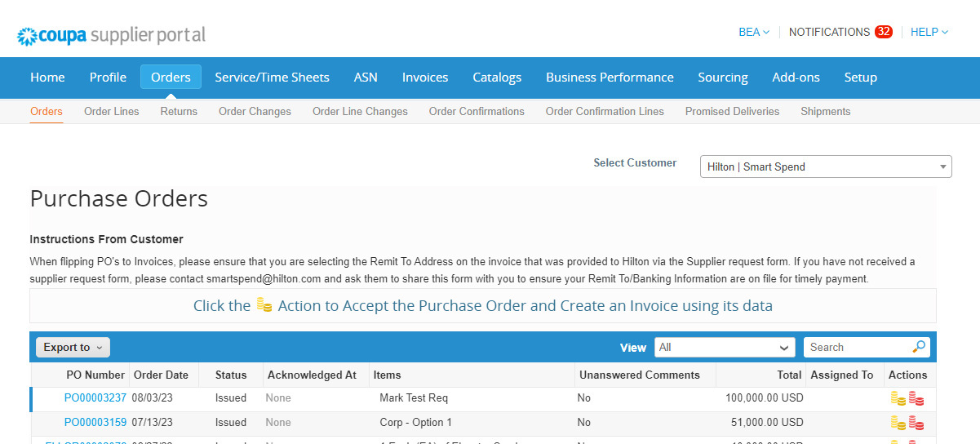Open the Order Lines sub-tab
The image size is (980, 444).
(112, 111)
